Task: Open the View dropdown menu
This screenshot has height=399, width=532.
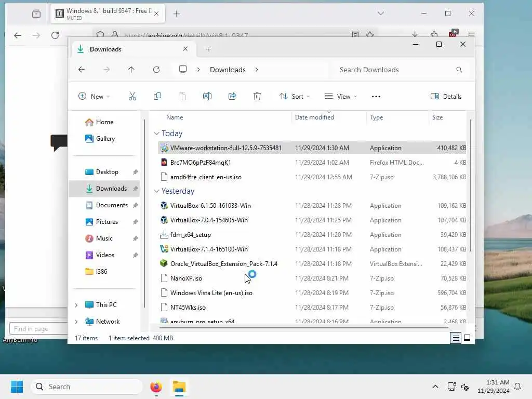Action: [x=341, y=96]
